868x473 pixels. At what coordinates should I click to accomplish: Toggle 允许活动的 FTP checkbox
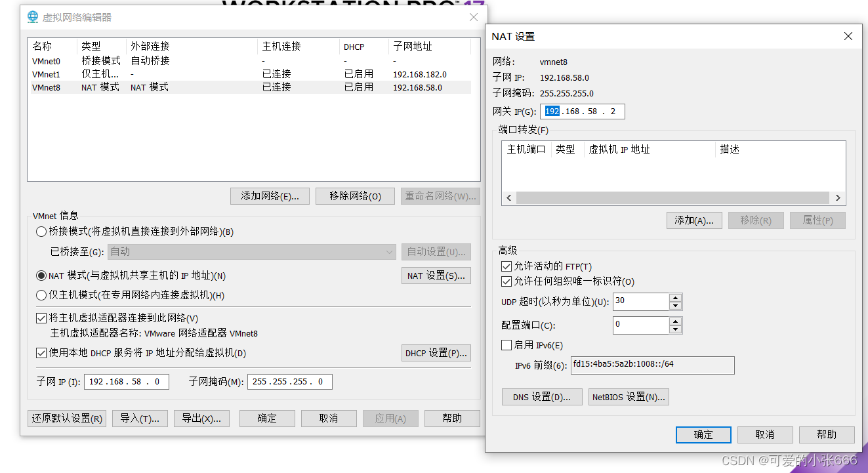click(x=506, y=266)
